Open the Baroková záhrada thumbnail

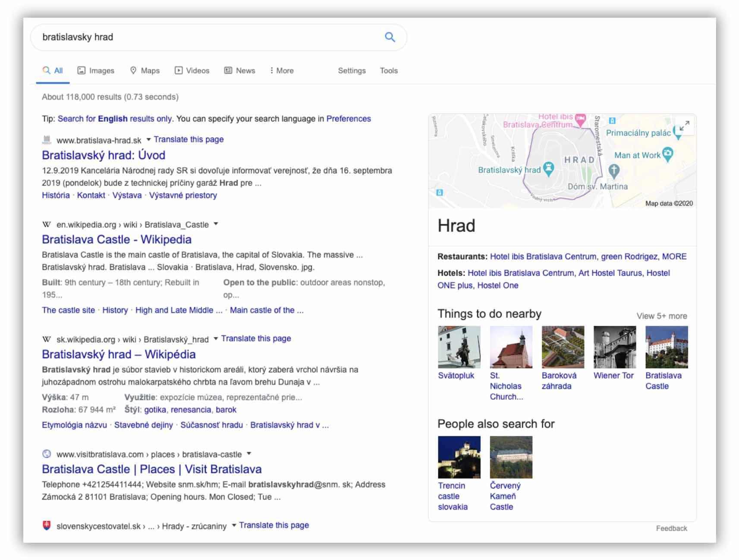pyautogui.click(x=563, y=347)
